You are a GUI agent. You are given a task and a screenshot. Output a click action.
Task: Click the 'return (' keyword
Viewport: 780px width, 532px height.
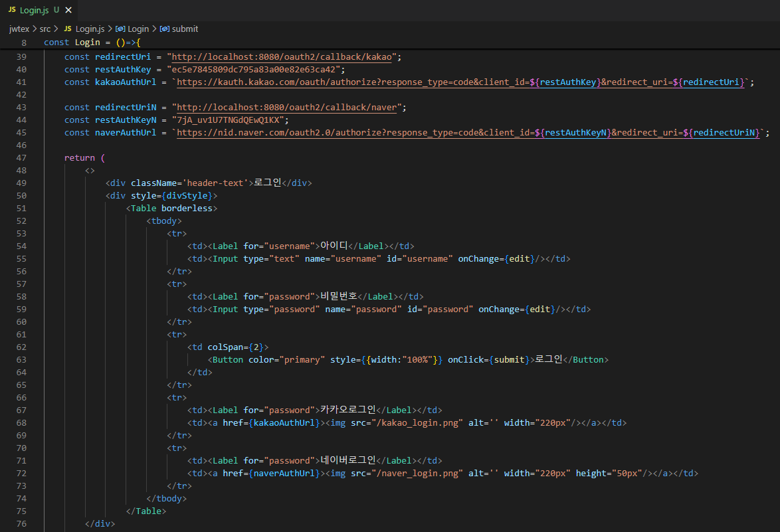[x=84, y=157]
